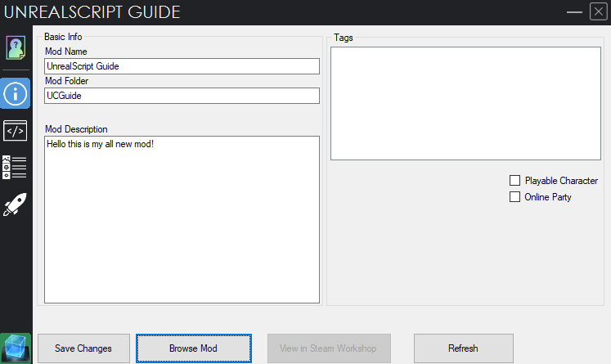Click the Browse Mod button
Screen dimensions: 611x364
[194, 348]
